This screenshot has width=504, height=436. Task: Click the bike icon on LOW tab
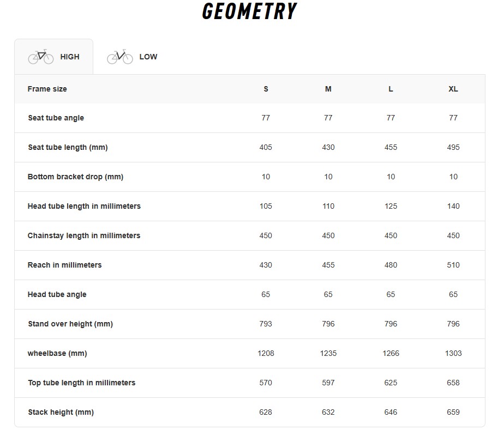[x=120, y=57]
